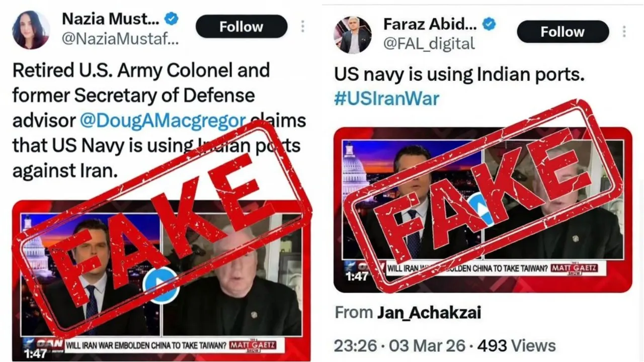The image size is (644, 362).
Task: Click the 493 Views count
Action: (517, 345)
